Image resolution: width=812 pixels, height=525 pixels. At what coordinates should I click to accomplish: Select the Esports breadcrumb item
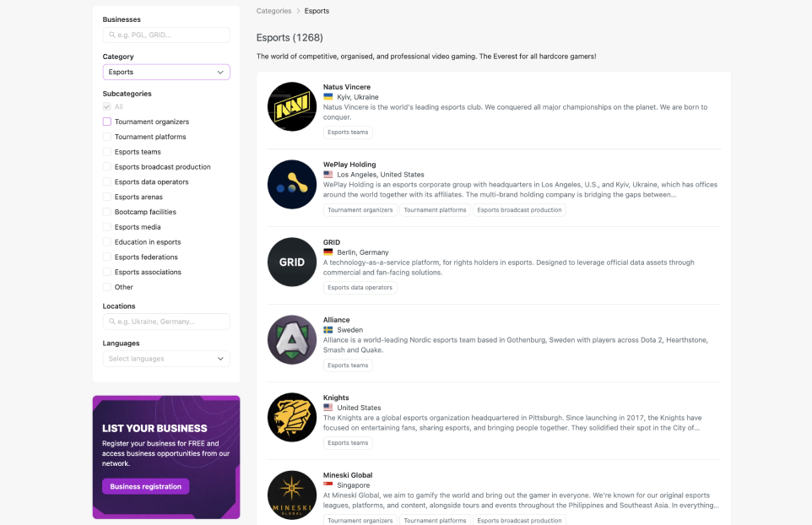317,11
